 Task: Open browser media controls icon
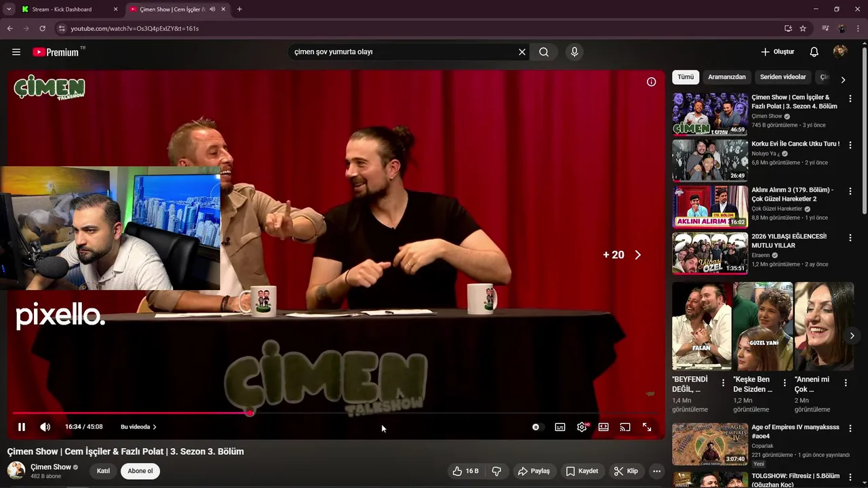[825, 28]
